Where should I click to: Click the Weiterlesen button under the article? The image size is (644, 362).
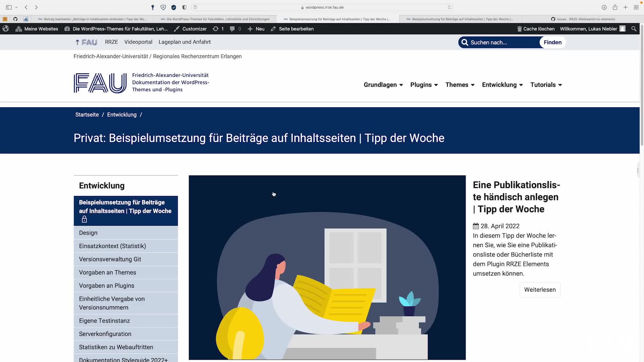click(x=540, y=290)
